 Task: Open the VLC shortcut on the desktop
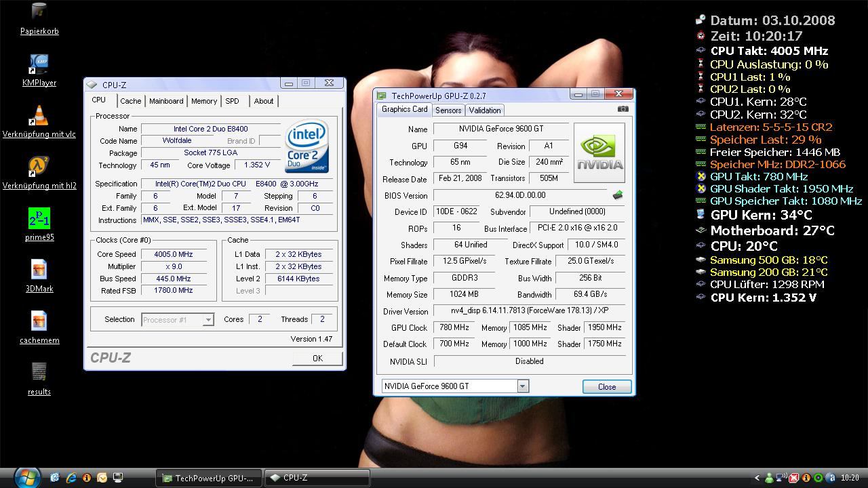pos(39,122)
